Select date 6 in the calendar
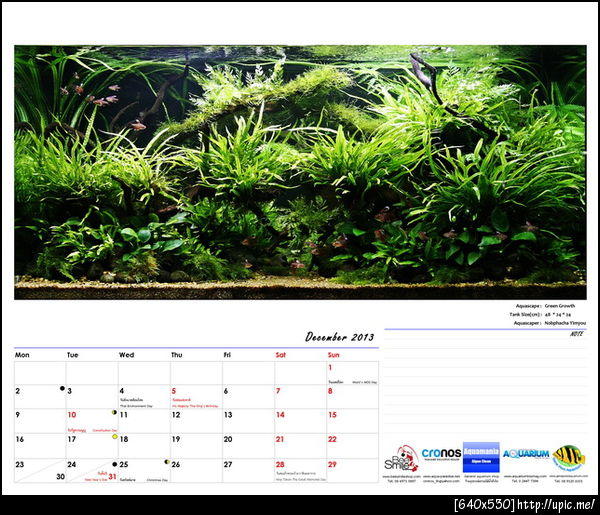The height and width of the screenshot is (515, 600). (226, 391)
